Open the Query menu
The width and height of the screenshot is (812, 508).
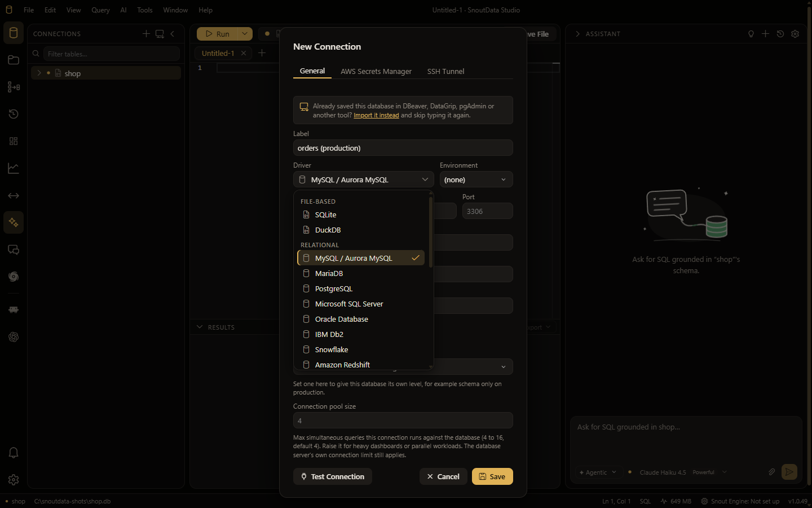tap(100, 10)
